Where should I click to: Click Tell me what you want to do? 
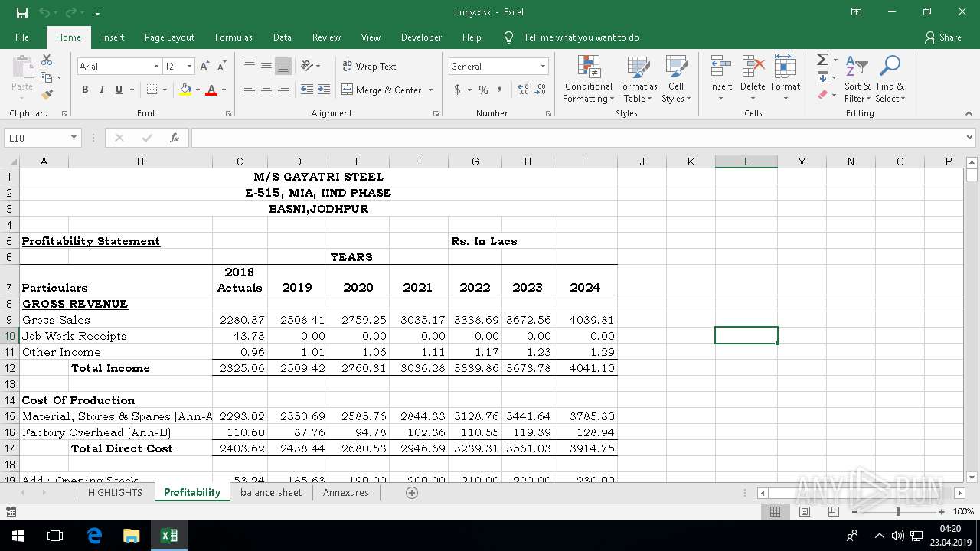coord(580,37)
